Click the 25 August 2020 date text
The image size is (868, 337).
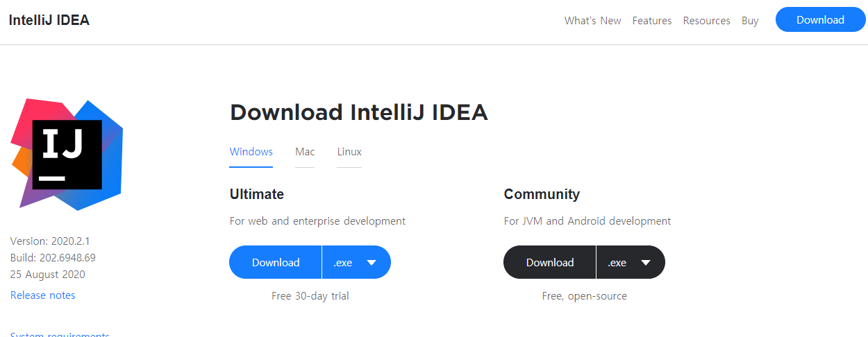point(48,275)
